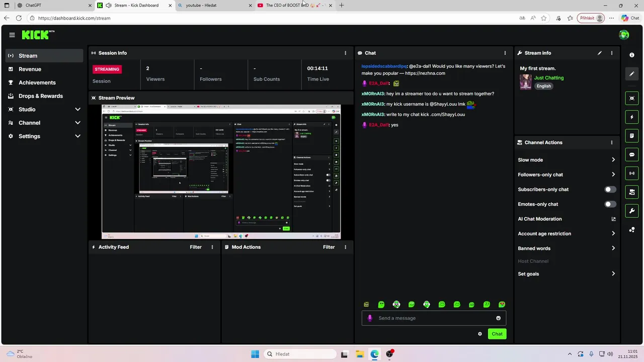The image size is (644, 362).
Task: Click the three-dots cluster sidebar icon
Action: (x=632, y=230)
